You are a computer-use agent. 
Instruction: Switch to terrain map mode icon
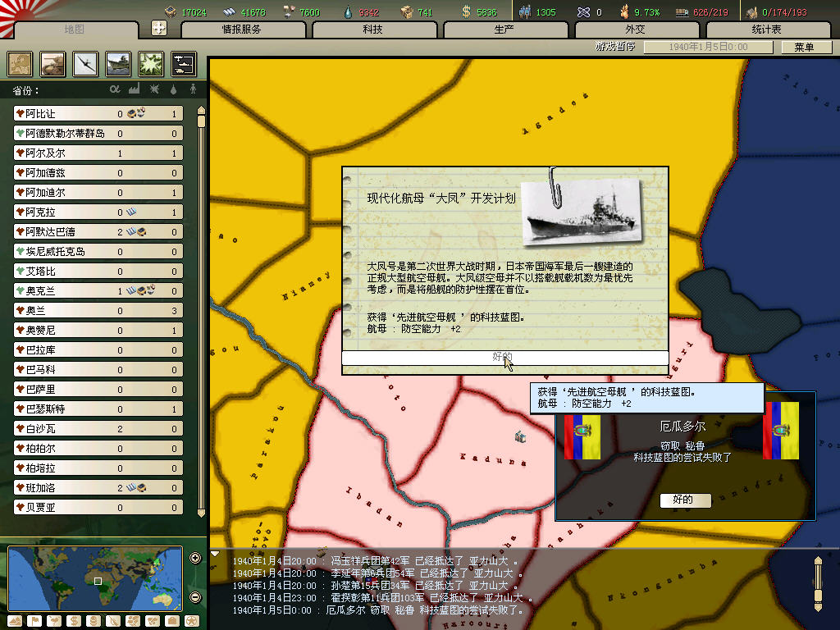coord(16,621)
